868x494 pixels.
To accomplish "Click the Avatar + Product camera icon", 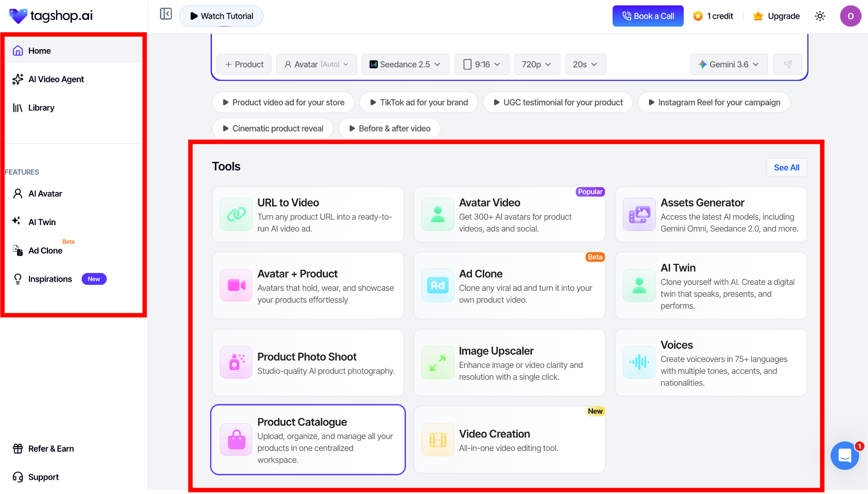I will tap(236, 285).
